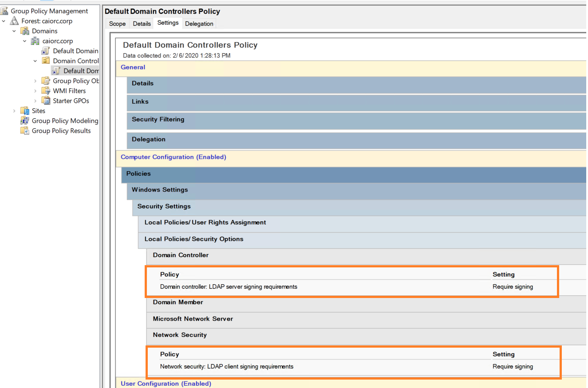
Task: Click the Domains folder icon
Action: (25, 31)
